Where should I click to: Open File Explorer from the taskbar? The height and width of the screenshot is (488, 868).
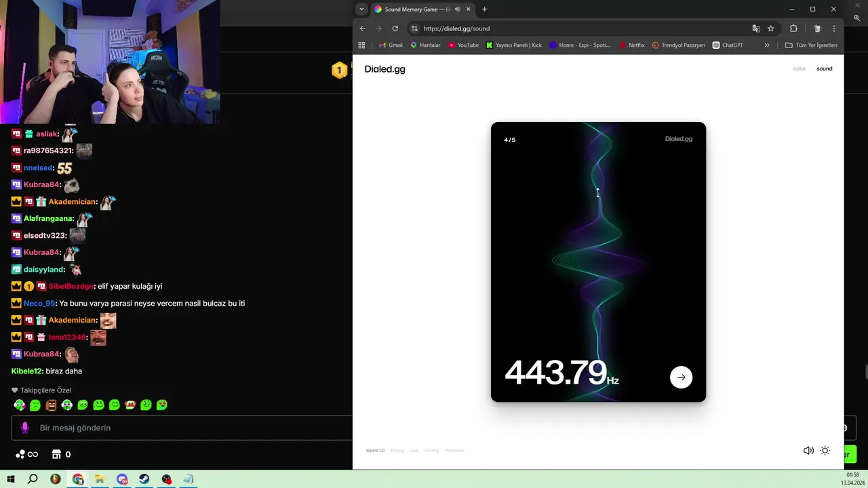100,479
